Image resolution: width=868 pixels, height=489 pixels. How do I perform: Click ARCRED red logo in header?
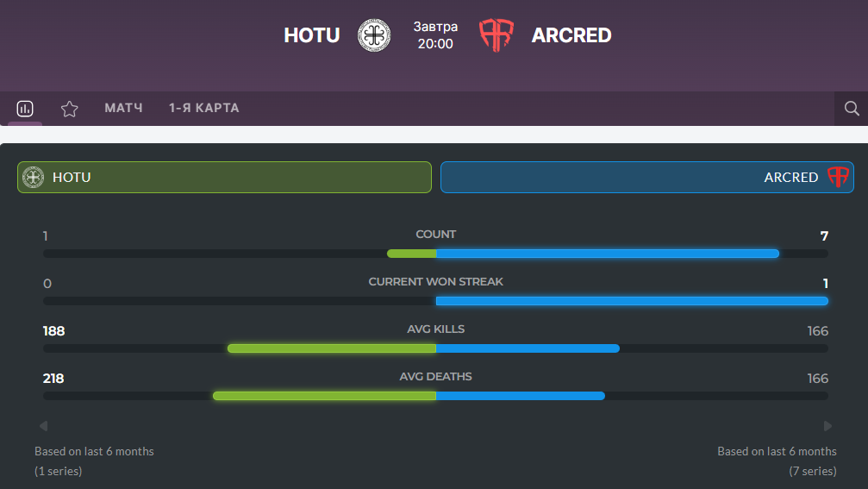tap(496, 34)
